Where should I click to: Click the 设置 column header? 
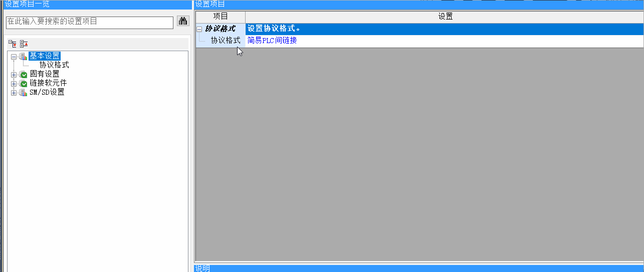tap(445, 17)
